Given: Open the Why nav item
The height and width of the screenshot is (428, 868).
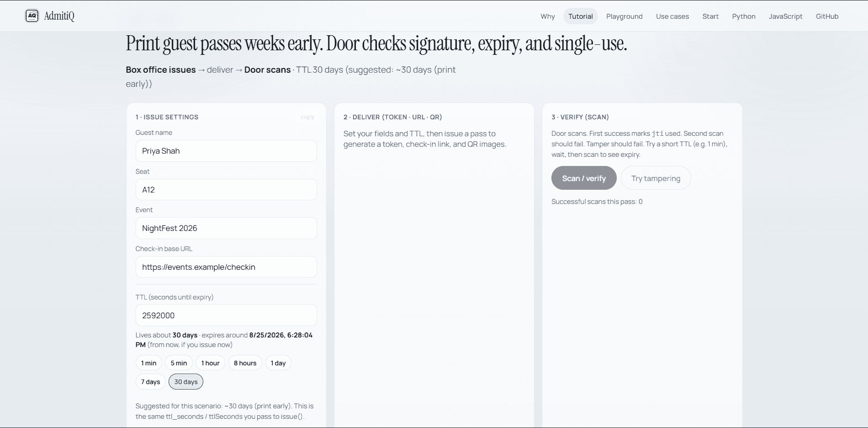Looking at the screenshot, I should (547, 16).
